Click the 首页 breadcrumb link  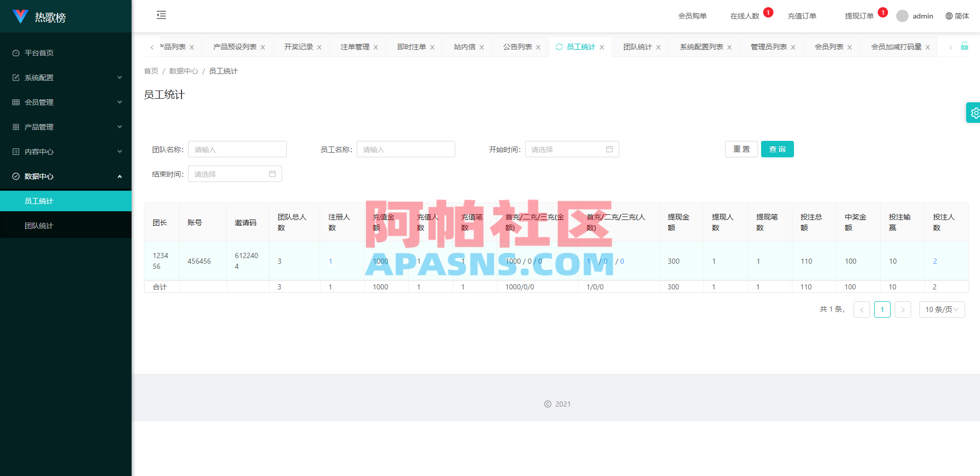pyautogui.click(x=151, y=71)
